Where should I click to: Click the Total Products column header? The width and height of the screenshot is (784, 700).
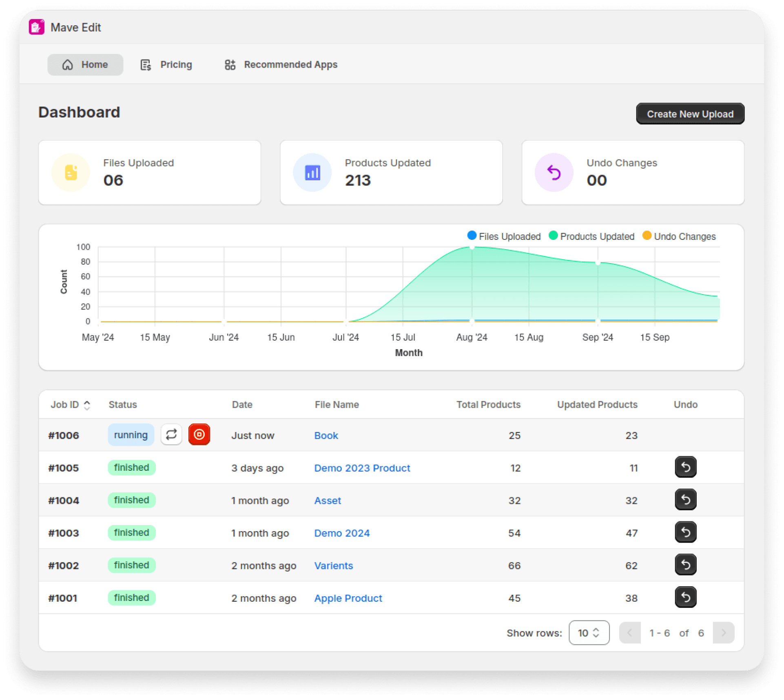click(x=488, y=405)
